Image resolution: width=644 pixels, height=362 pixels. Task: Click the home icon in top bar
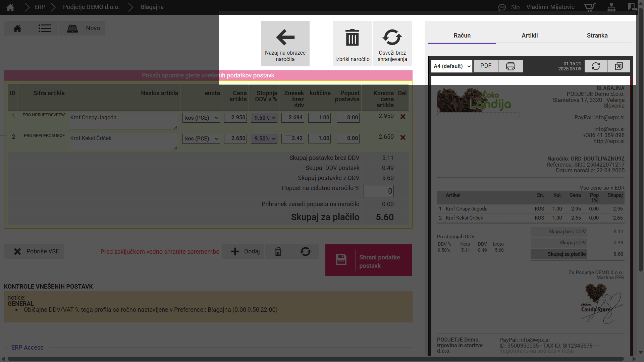[10, 7]
